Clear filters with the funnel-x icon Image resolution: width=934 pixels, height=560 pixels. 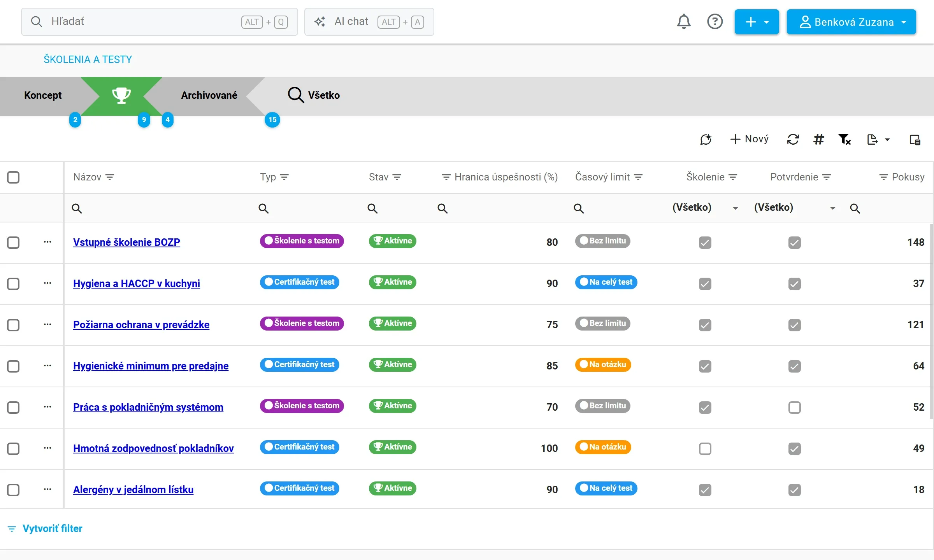coord(844,139)
